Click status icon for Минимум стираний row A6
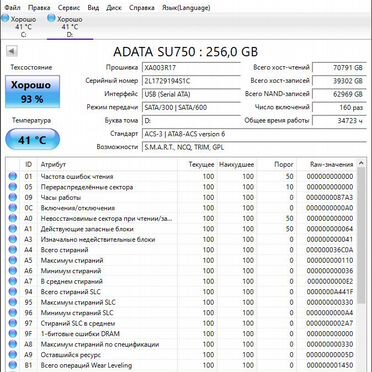 tap(13, 271)
